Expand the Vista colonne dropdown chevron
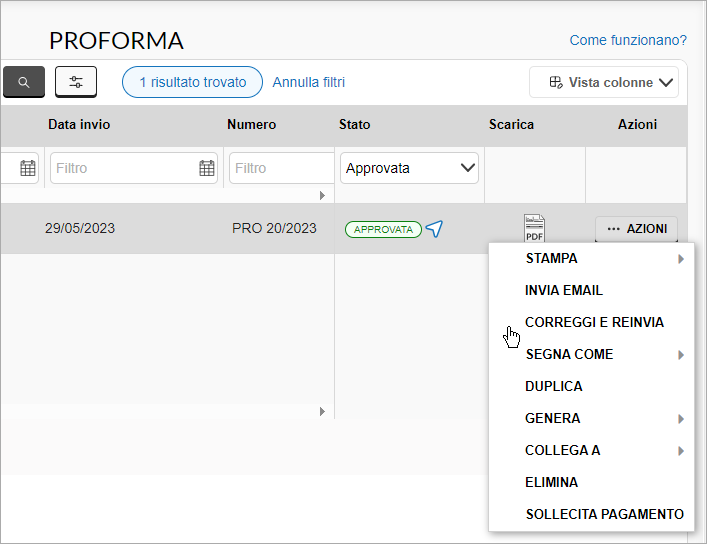Screen dimensions: 707x544 (666, 83)
